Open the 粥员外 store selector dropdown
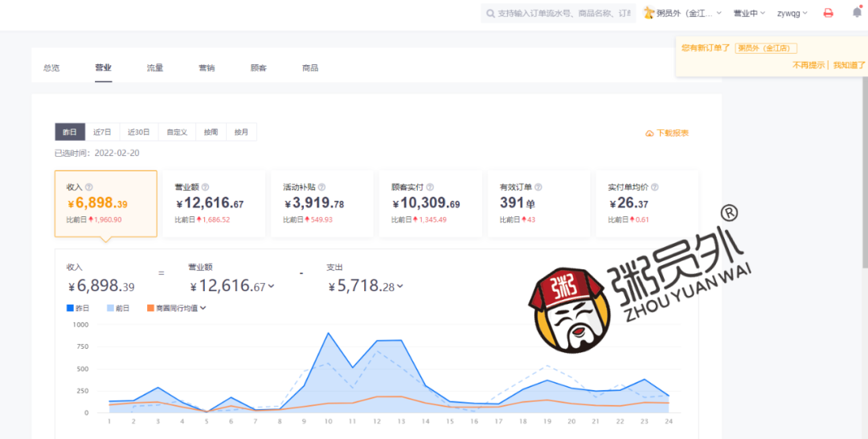The height and width of the screenshot is (439, 868). coord(683,14)
